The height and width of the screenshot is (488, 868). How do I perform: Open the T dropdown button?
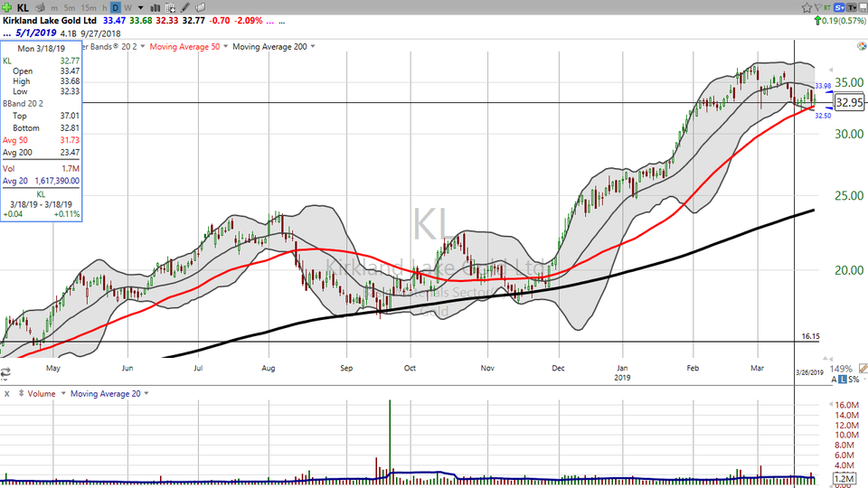(x=851, y=7)
